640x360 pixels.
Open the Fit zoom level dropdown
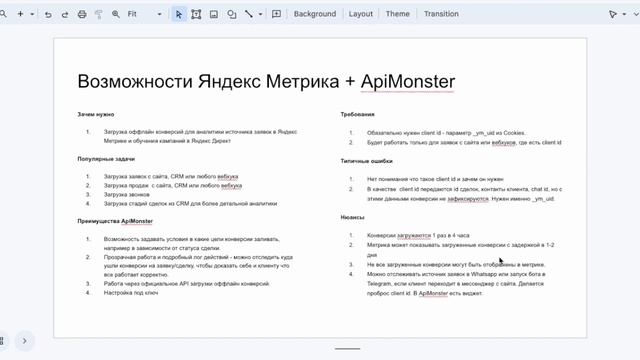click(144, 14)
